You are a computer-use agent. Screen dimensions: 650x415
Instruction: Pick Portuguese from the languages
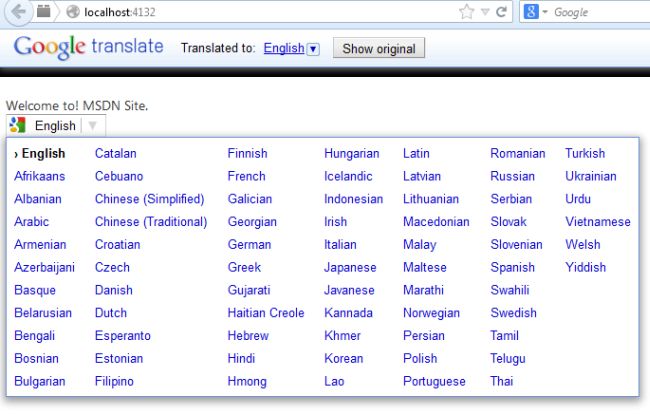tap(434, 381)
